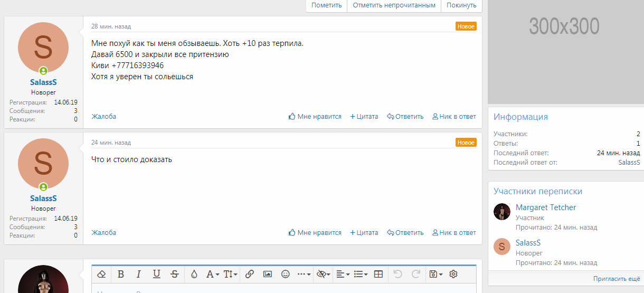Open the smiley emoji picker
Viewport: 644px width, 293px height.
pos(286,274)
